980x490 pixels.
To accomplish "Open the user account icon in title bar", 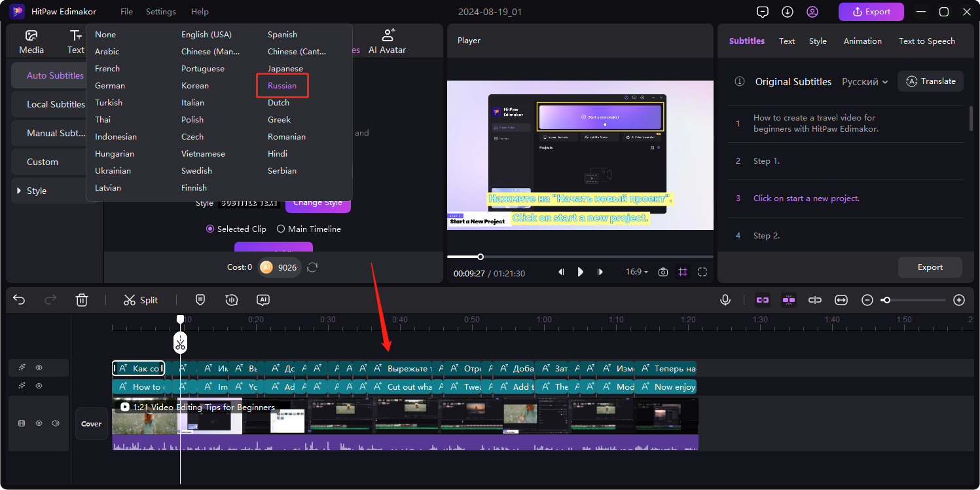I will 812,12.
